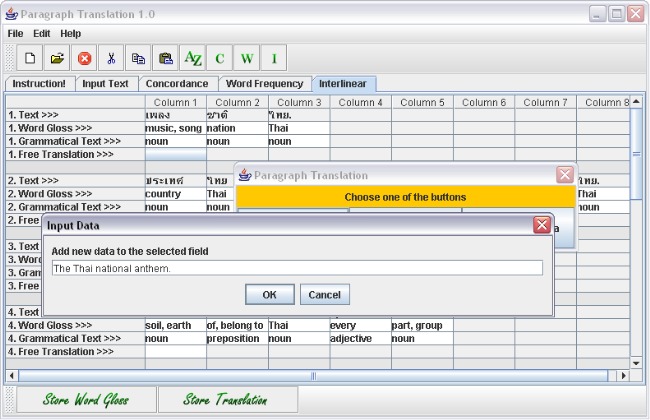Open the Help menu
The height and width of the screenshot is (420, 650).
(70, 34)
